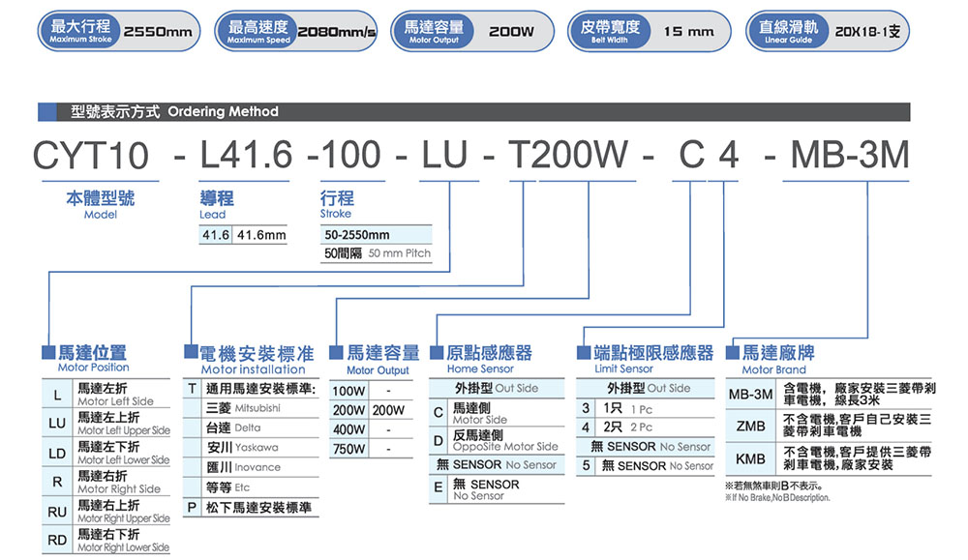Choose the RD Motor Right Lower Side row

coord(108,541)
